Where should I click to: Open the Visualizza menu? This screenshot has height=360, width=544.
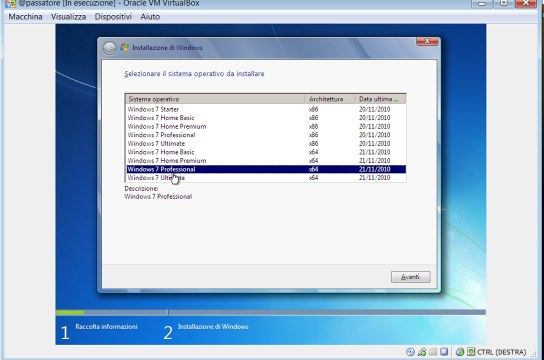click(x=68, y=17)
